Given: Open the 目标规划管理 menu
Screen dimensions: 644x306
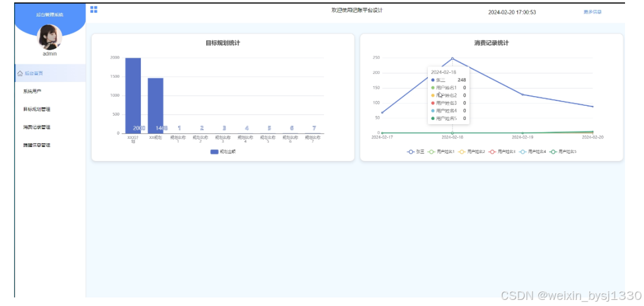Looking at the screenshot, I should pyautogui.click(x=50, y=110).
